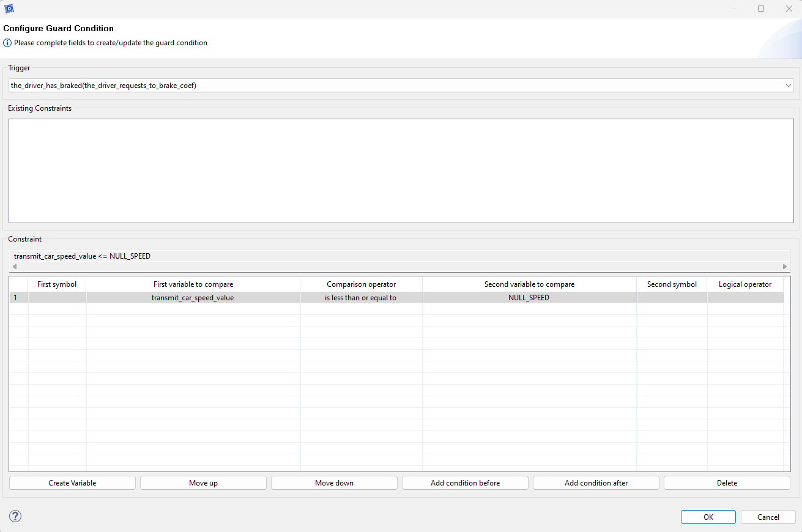Viewport: 802px width, 532px height.
Task: Click scroll left arrow of constraint preview
Action: 15,267
